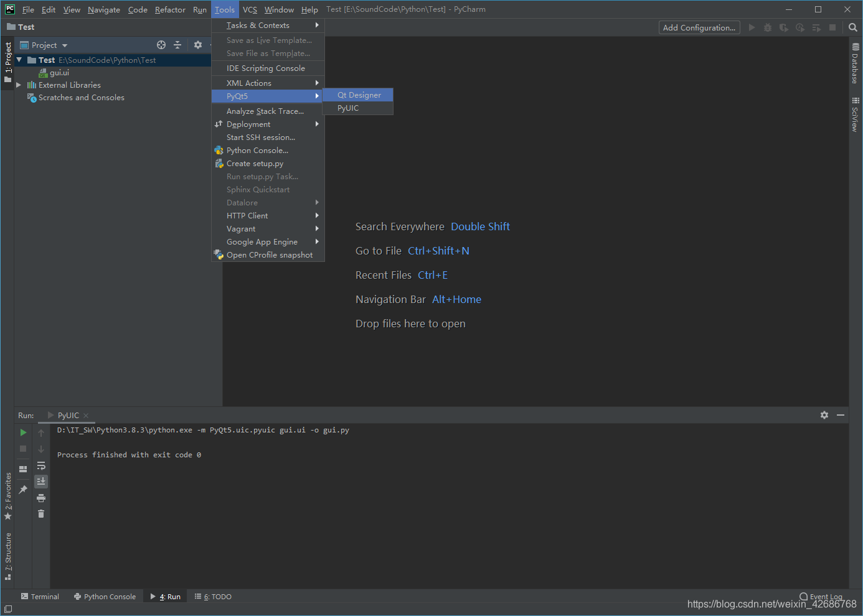Open the File menu

pyautogui.click(x=28, y=9)
